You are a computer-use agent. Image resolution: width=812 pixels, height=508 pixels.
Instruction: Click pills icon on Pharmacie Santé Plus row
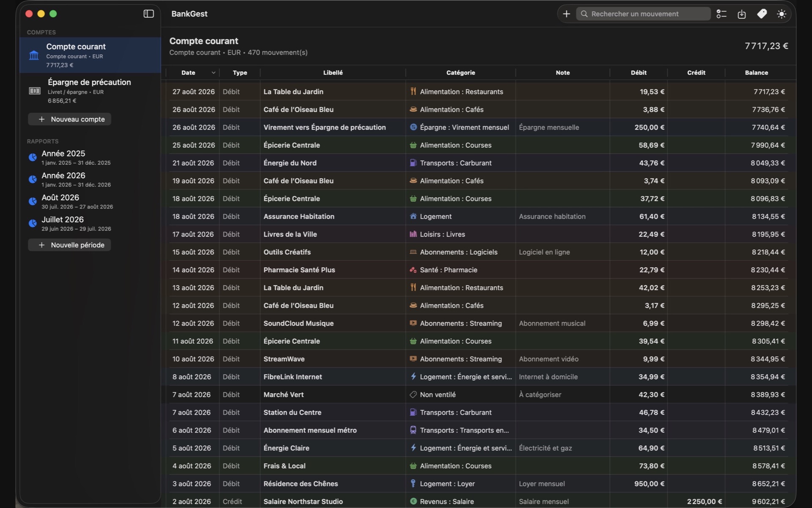click(x=413, y=270)
